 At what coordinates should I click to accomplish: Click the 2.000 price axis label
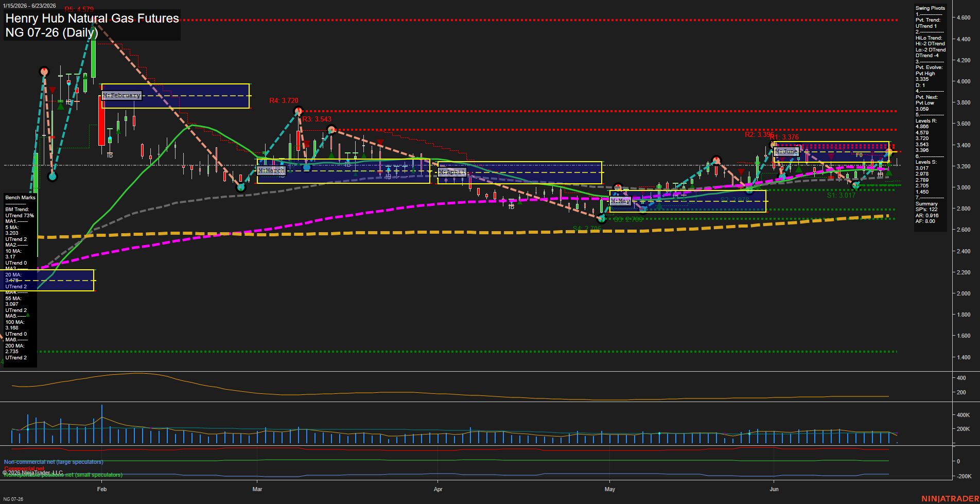(x=964, y=293)
